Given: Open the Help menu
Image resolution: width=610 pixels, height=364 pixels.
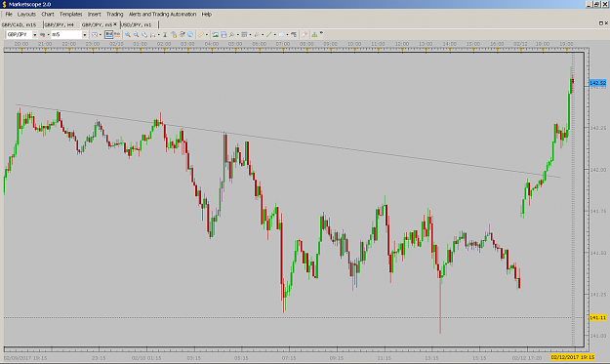Looking at the screenshot, I should click(x=207, y=14).
